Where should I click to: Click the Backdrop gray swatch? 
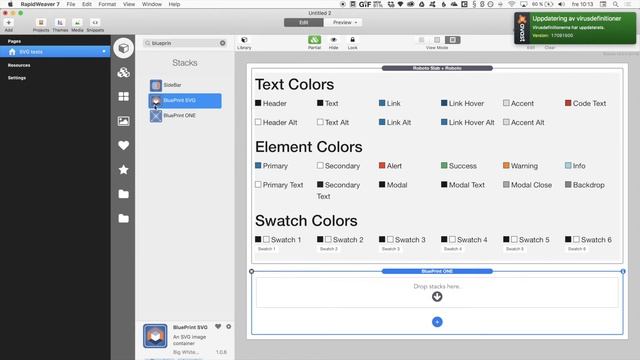point(568,184)
